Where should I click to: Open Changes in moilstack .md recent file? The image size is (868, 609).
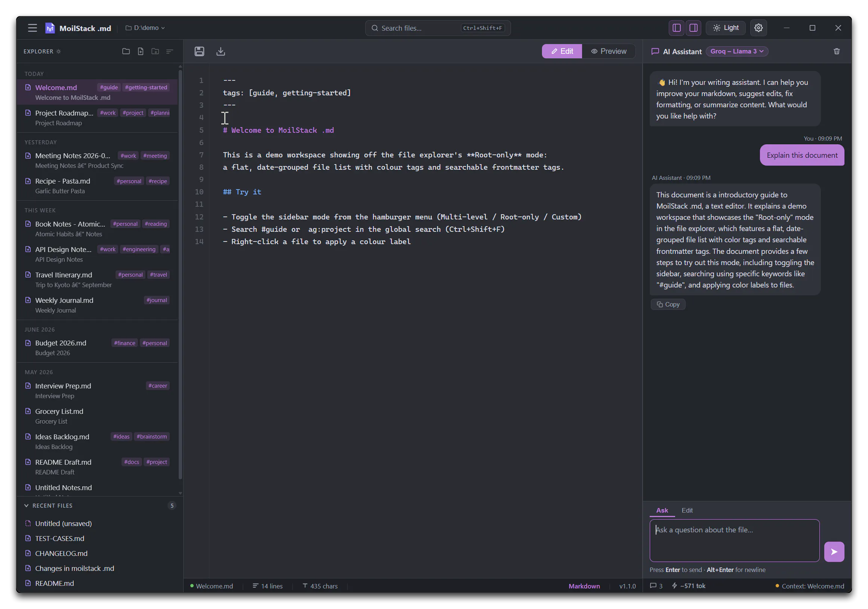tap(100, 568)
